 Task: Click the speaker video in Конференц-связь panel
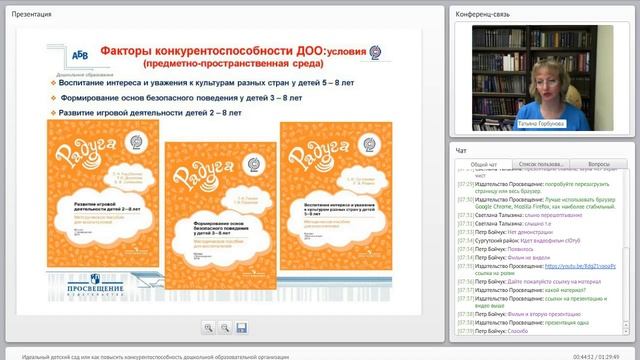[x=542, y=78]
